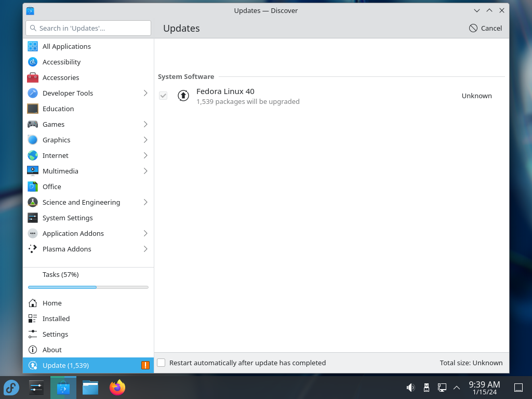The image size is (532, 399).
Task: Enable restart automatically after update checkbox
Action: pyautogui.click(x=161, y=363)
